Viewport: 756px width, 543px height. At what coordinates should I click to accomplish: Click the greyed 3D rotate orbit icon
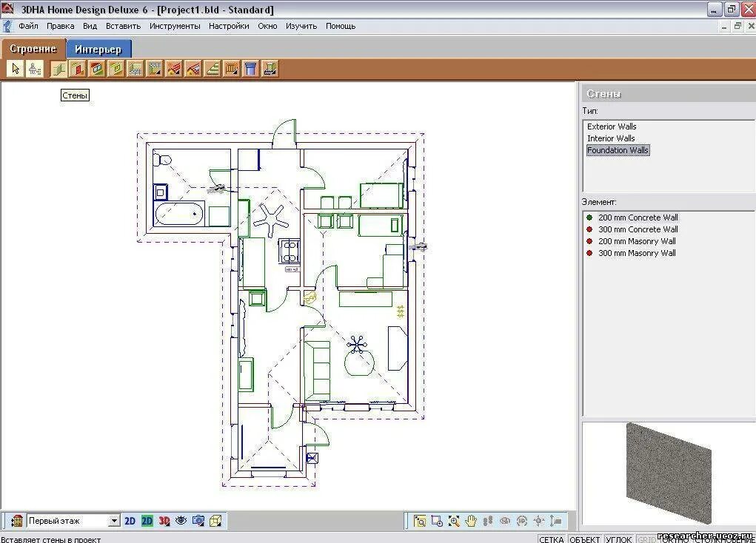point(522,521)
